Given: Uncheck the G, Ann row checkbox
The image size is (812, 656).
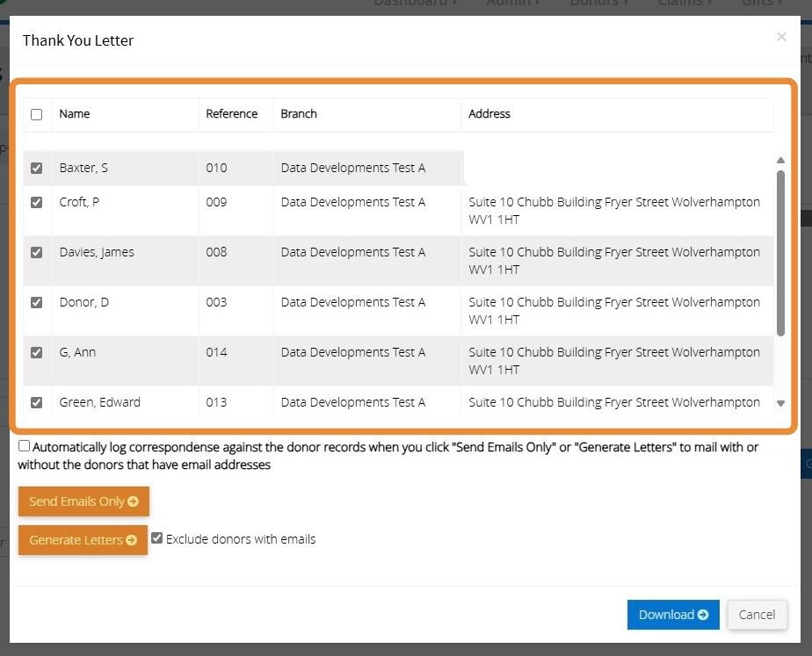Looking at the screenshot, I should tap(36, 353).
